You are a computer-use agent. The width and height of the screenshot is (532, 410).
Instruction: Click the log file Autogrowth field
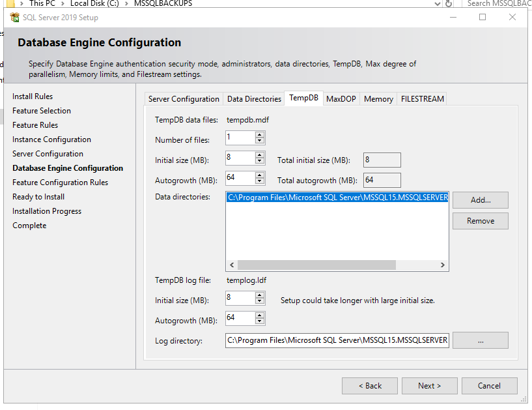(x=240, y=318)
